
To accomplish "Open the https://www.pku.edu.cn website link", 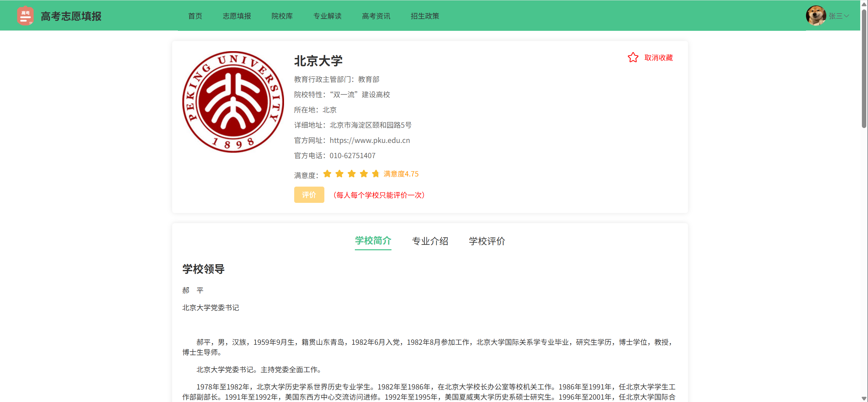I will point(369,140).
